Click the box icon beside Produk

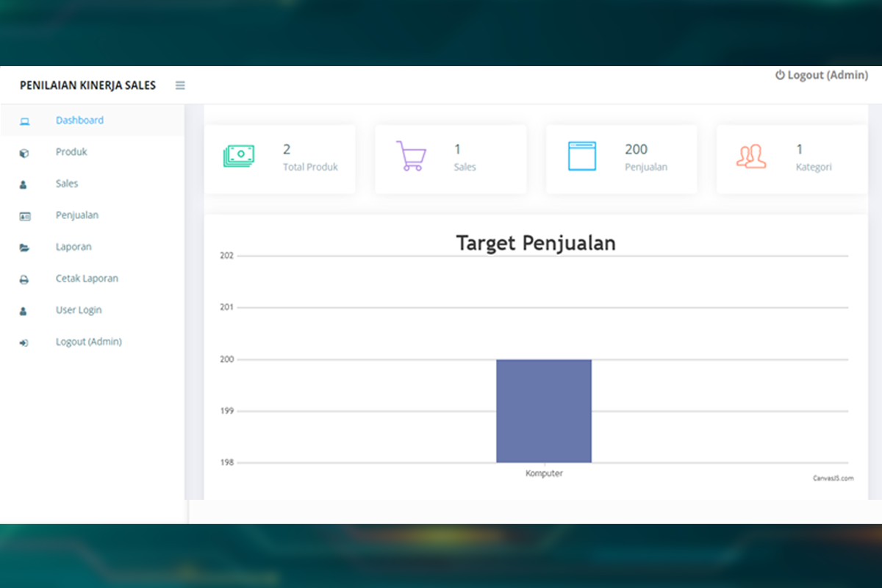tap(24, 153)
